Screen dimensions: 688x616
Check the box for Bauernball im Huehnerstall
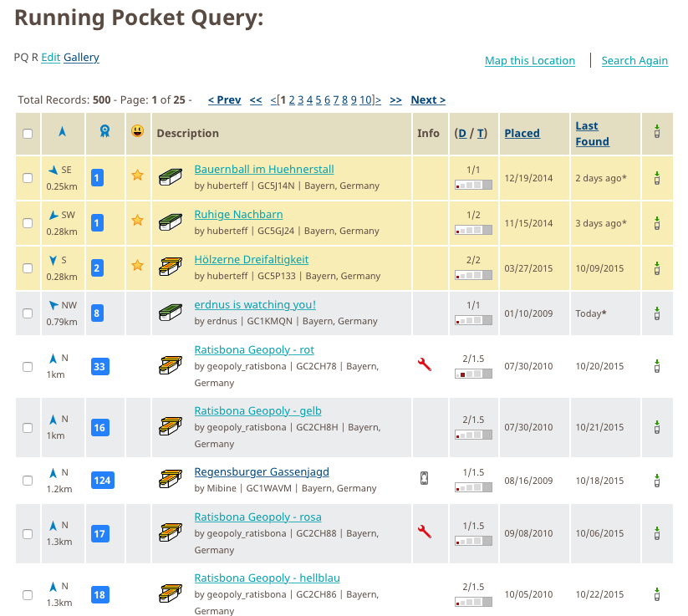[28, 178]
